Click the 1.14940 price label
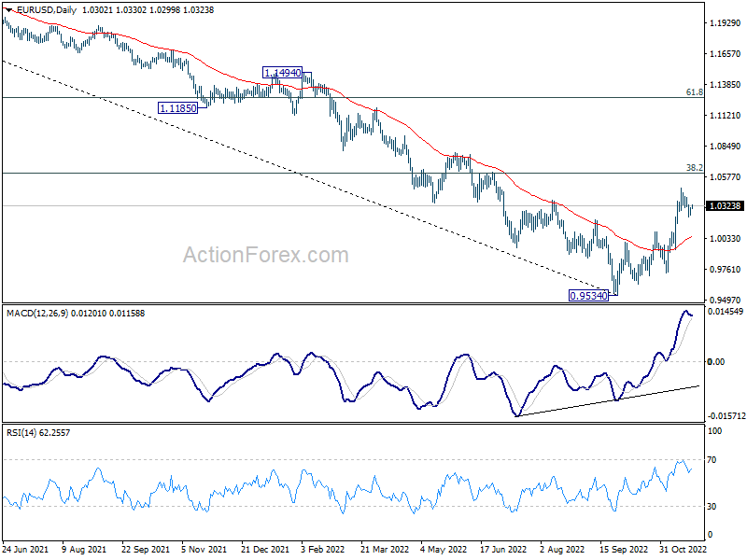This screenshot has height=560, width=747. coord(283,73)
